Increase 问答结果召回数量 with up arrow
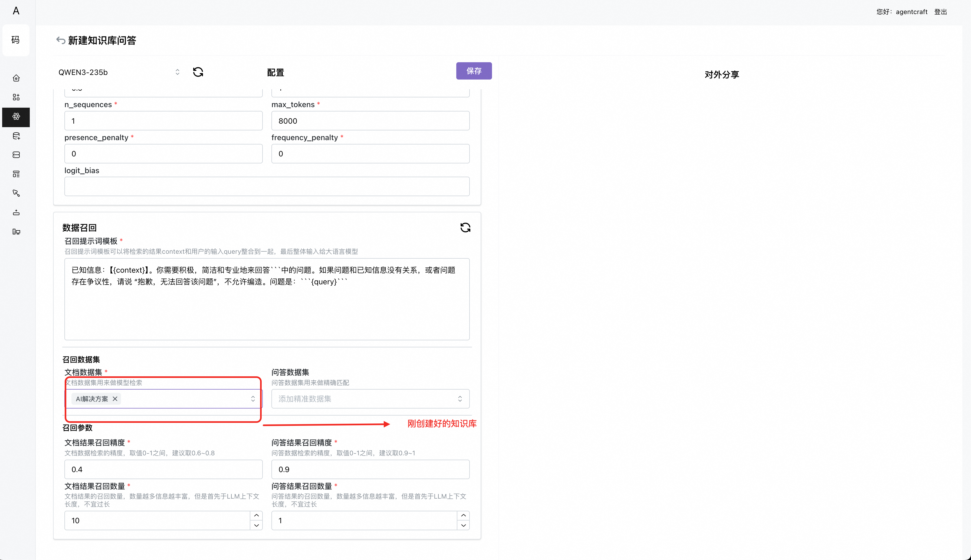 pyautogui.click(x=464, y=515)
